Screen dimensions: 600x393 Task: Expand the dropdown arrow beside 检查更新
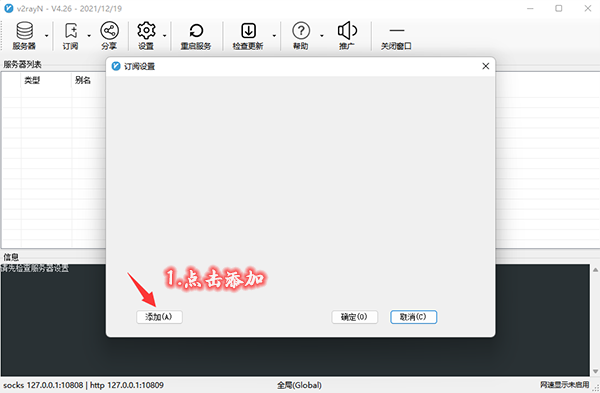274,36
